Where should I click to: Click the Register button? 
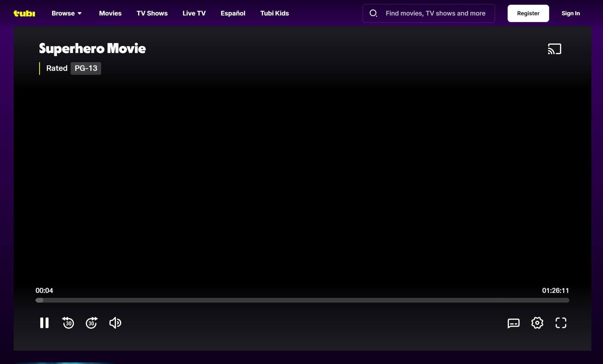coord(528,13)
